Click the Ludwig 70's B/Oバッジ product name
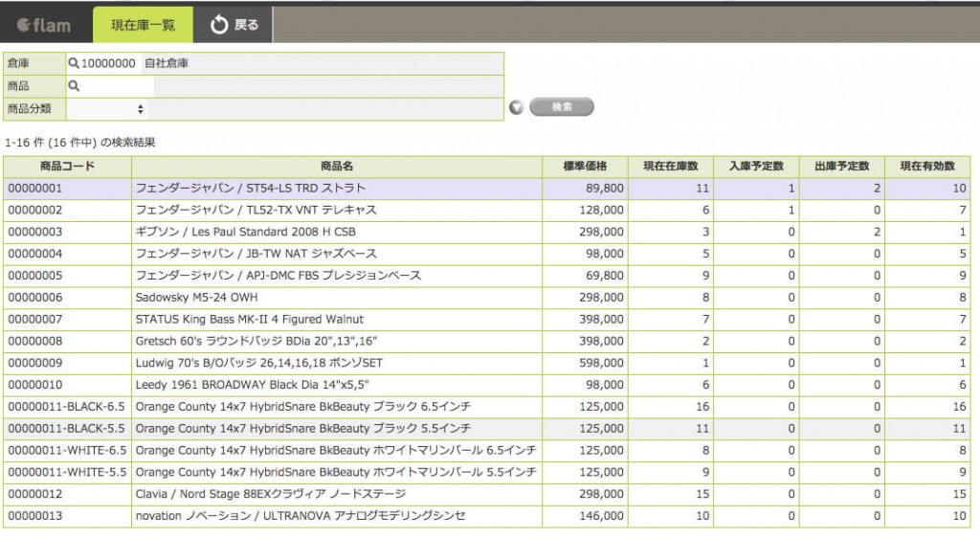 pos(258,363)
